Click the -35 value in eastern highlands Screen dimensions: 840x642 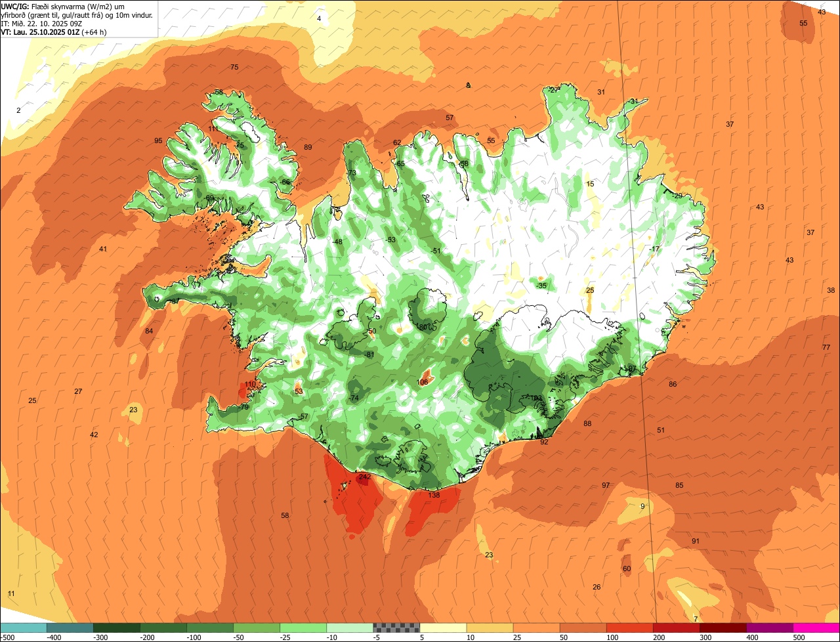click(x=541, y=286)
